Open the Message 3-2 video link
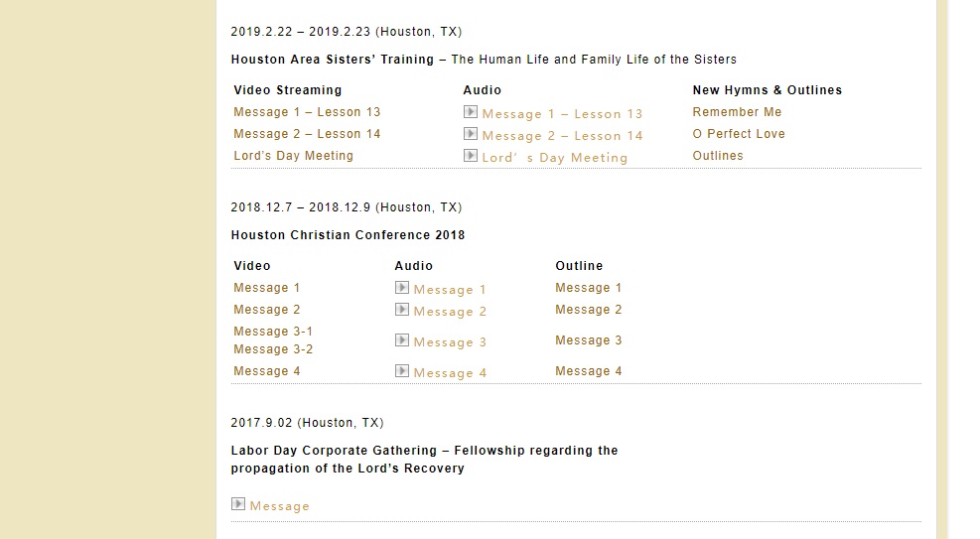The image size is (980, 539). pyautogui.click(x=273, y=349)
